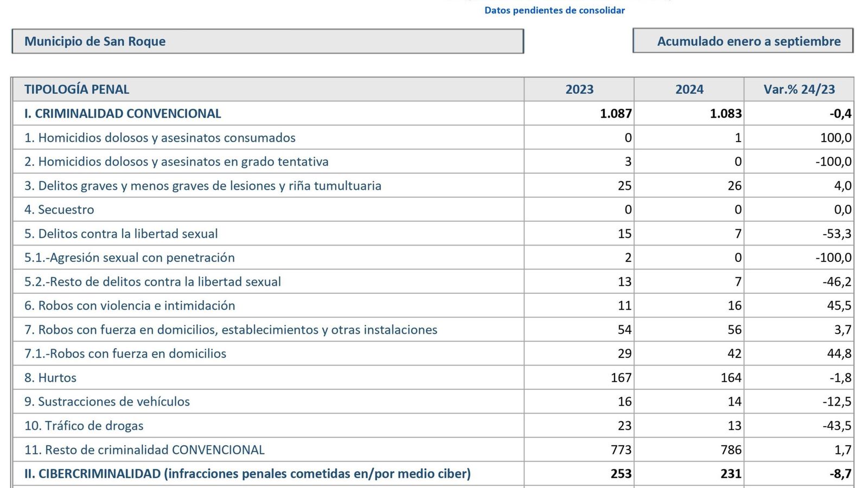
Task: Select the Secuestro row label
Action: [59, 210]
